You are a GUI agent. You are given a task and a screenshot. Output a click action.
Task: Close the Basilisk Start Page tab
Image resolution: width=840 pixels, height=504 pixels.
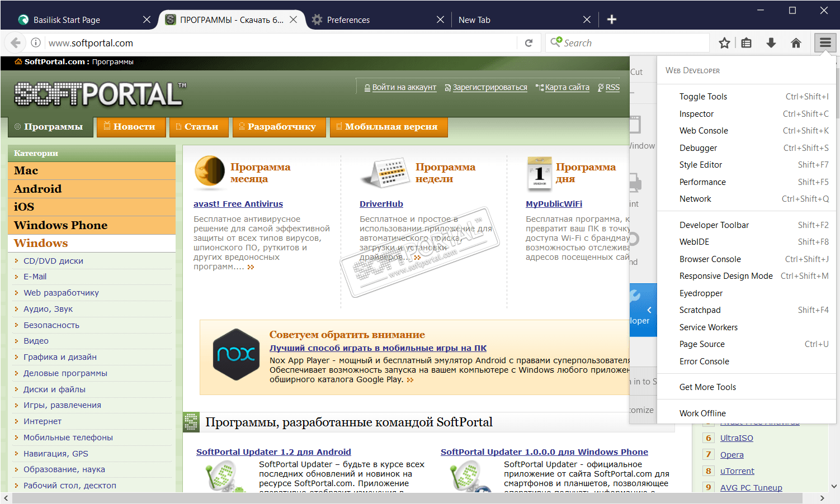(x=147, y=20)
